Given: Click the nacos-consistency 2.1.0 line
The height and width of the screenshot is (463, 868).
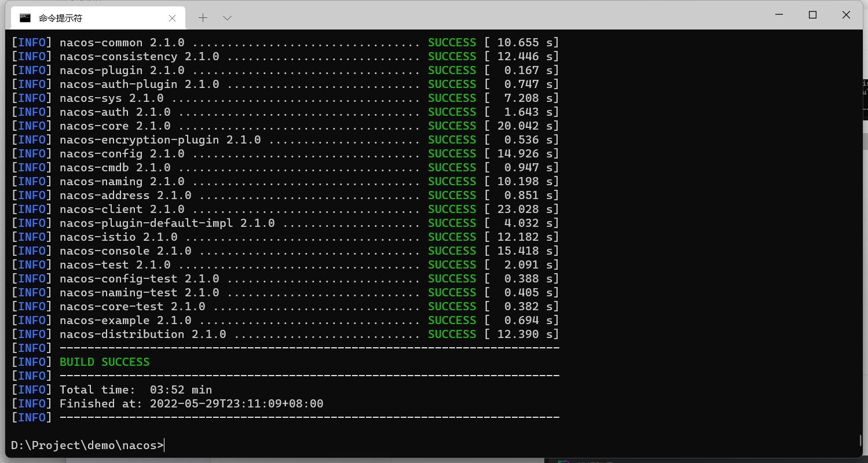Looking at the screenshot, I should coord(285,56).
